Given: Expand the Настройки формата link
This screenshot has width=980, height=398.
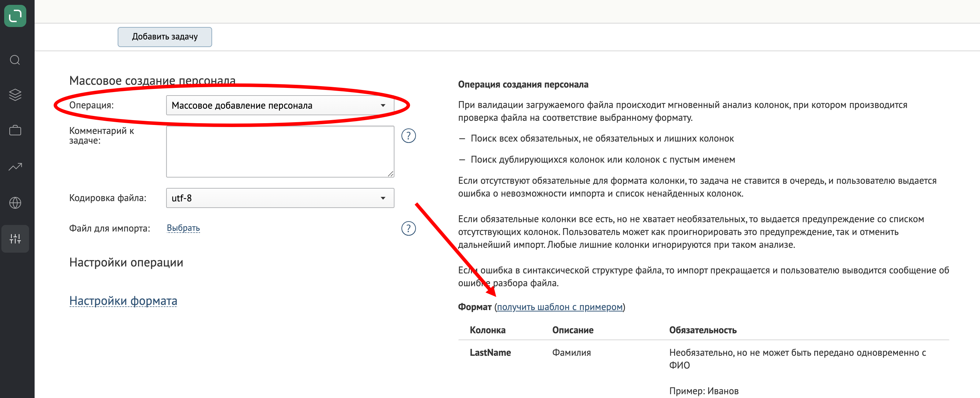Looking at the screenshot, I should [123, 301].
